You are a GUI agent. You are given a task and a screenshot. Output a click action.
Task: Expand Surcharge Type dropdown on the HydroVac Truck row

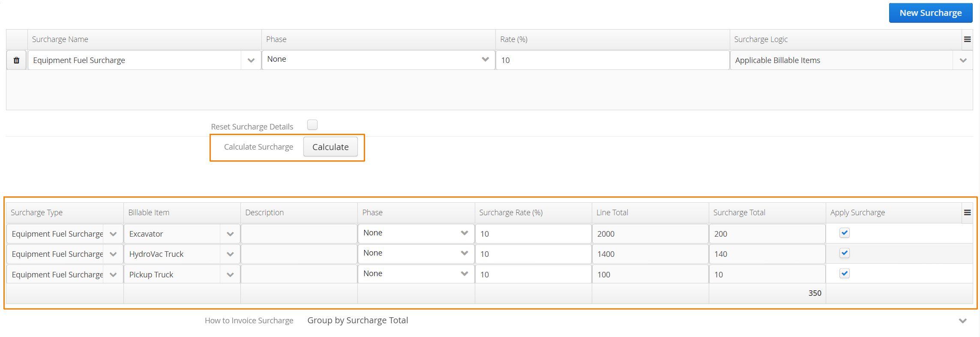click(x=113, y=254)
